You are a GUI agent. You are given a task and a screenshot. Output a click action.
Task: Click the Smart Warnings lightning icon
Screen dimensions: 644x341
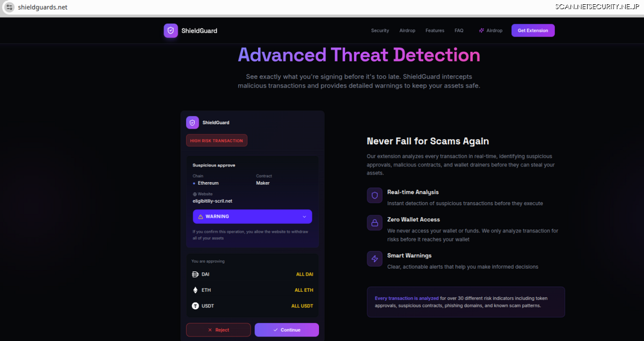pyautogui.click(x=375, y=259)
